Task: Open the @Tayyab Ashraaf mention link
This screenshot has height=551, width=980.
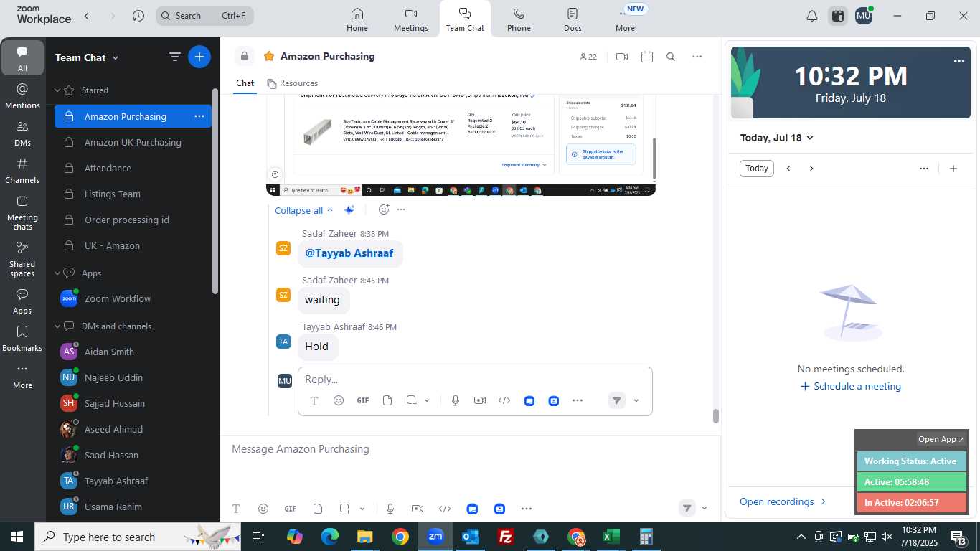Action: point(349,253)
